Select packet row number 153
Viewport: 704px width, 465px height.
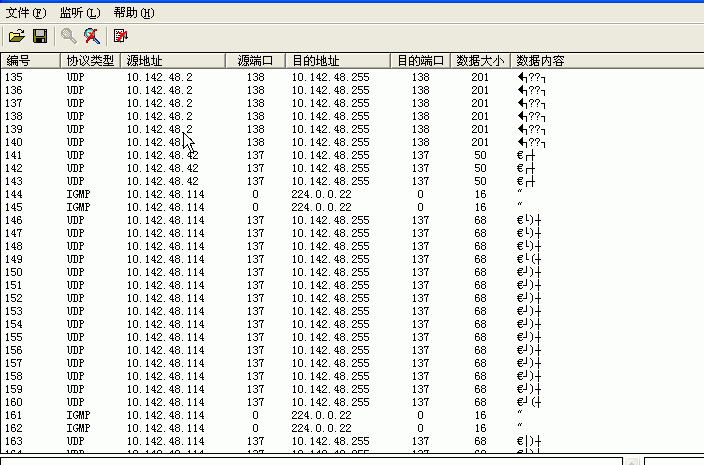pos(352,311)
